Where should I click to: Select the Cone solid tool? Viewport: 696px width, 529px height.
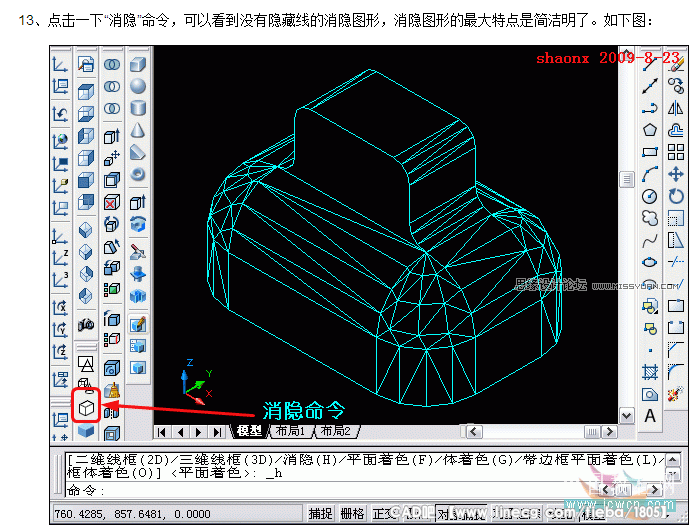point(138,130)
